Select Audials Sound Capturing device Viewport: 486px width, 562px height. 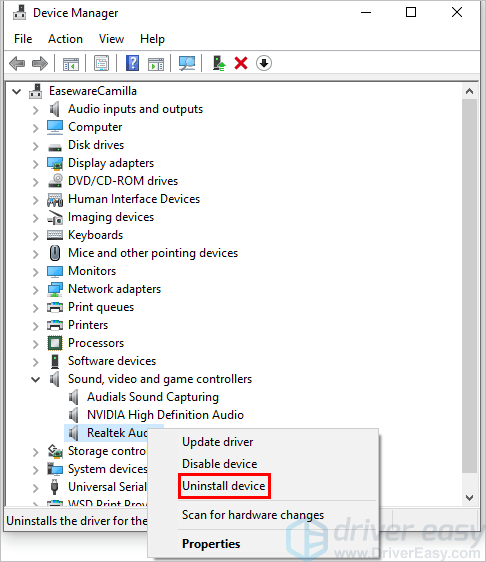pyautogui.click(x=153, y=397)
